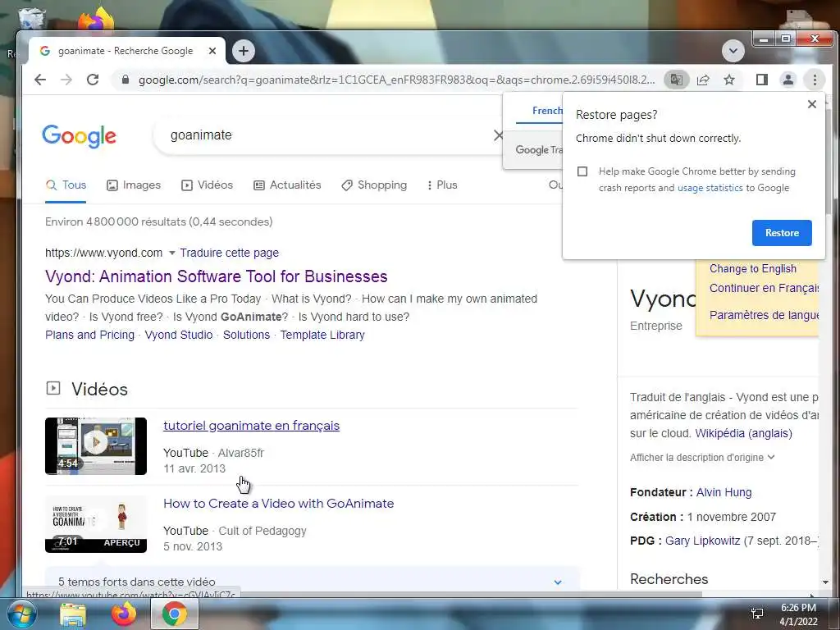
Task: Open How to Create a Video with GoAnimate
Action: point(279,504)
